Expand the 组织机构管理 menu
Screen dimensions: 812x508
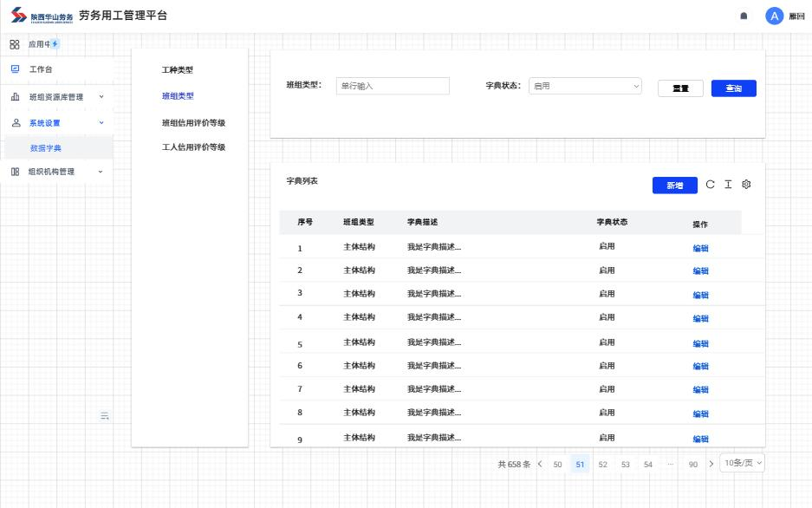56,172
